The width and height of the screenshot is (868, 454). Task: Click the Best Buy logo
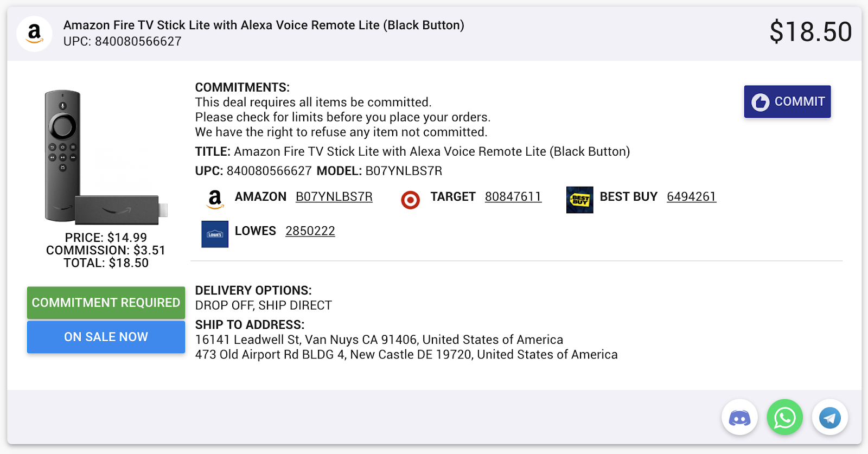(x=579, y=200)
